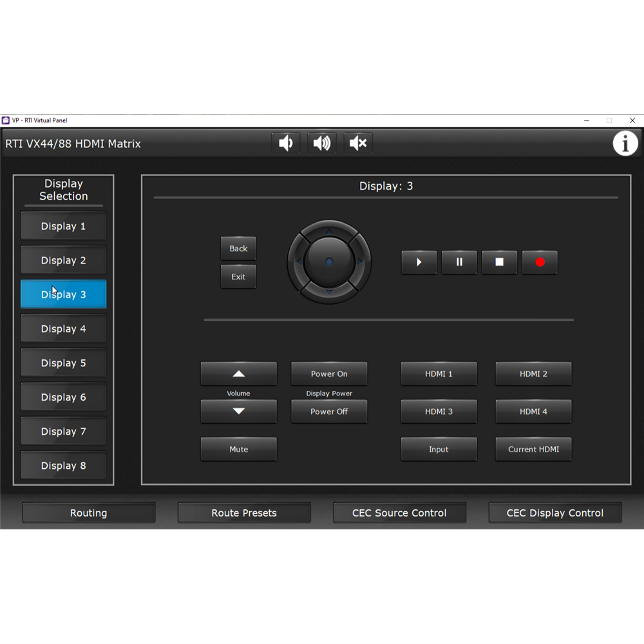Open the info icon at top right
644x644 pixels.
tap(625, 143)
